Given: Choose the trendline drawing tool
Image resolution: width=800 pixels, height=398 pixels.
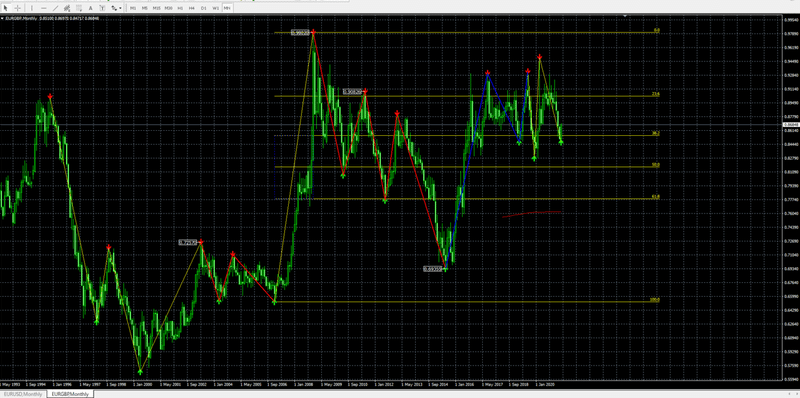Looking at the screenshot, I should pos(56,8).
